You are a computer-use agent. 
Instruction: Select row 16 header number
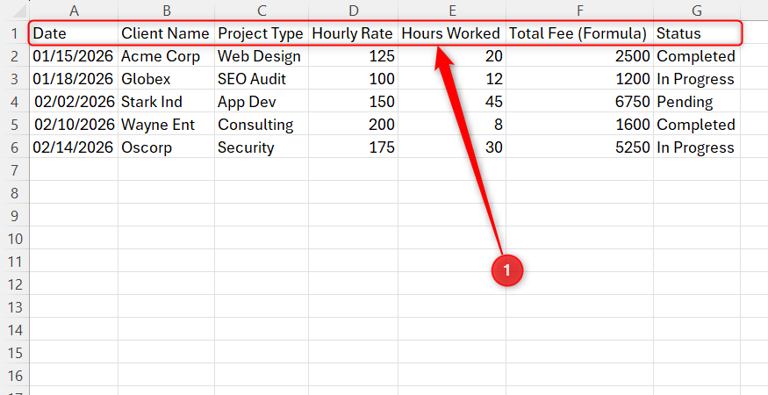[x=15, y=376]
